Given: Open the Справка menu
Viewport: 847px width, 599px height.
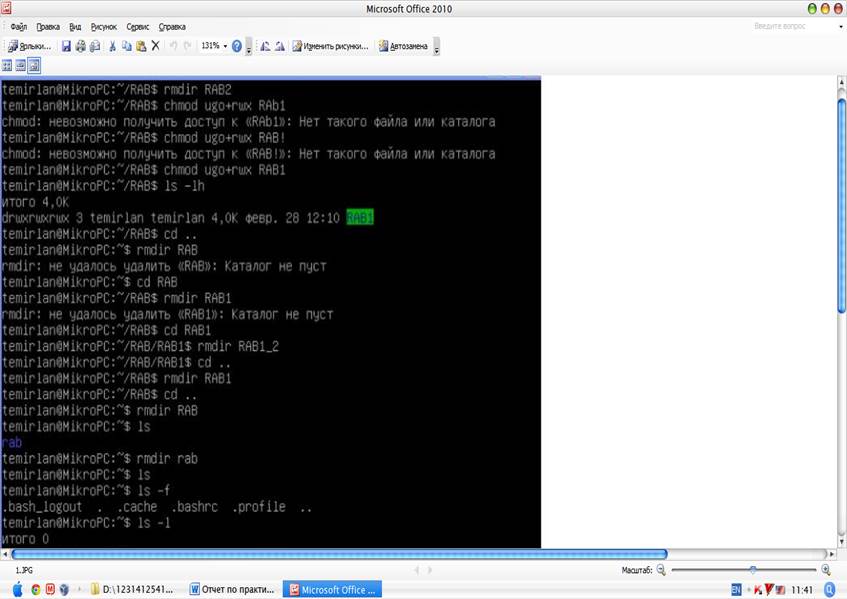Looking at the screenshot, I should click(172, 26).
